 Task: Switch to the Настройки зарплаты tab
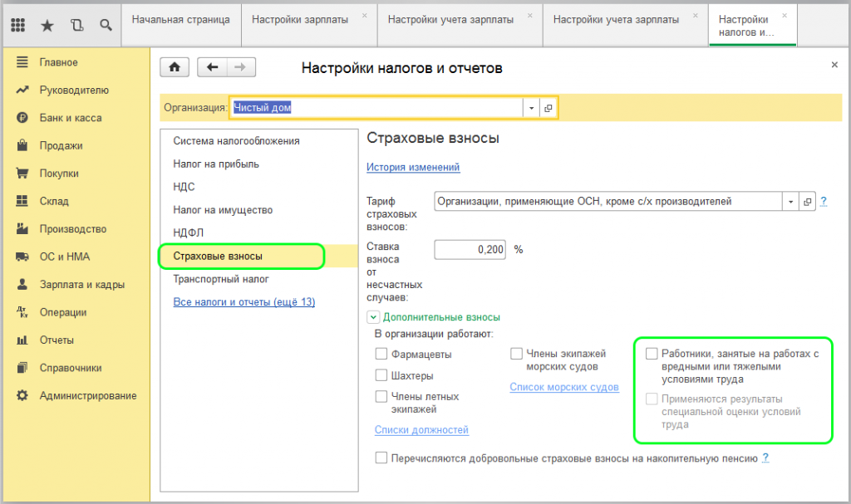point(300,18)
